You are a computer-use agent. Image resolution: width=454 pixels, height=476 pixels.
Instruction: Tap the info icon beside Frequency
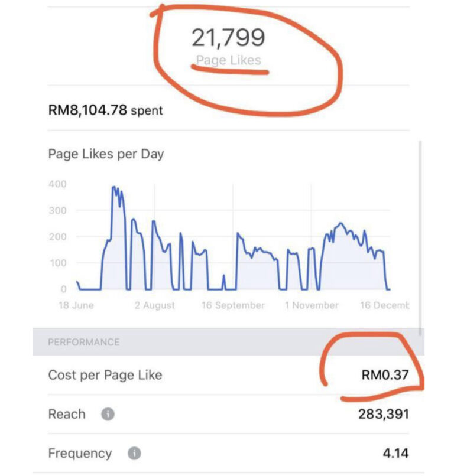134,453
